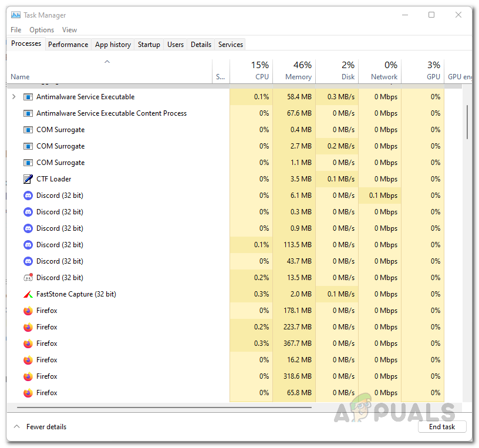Click the 113.5 MB memory cell
This screenshot has width=479, height=448.
click(x=294, y=245)
